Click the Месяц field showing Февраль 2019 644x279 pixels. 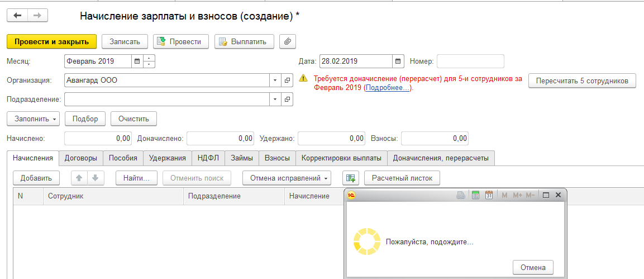[x=98, y=62]
